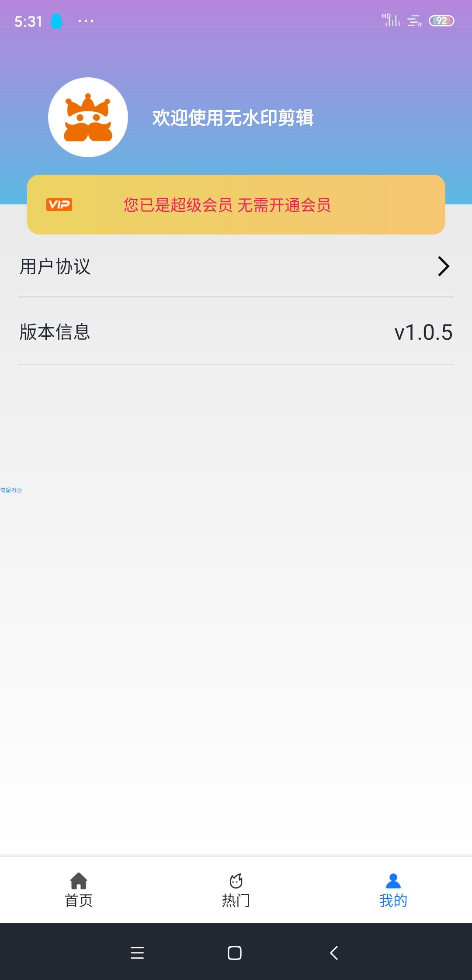Open the Android recent apps menu icon
This screenshot has height=980, width=472.
pos(137,952)
